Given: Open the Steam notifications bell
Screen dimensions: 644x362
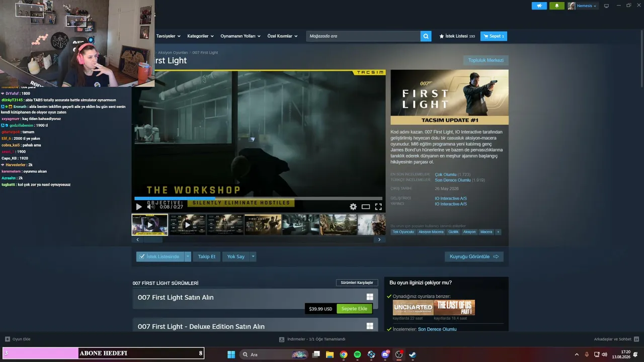Looking at the screenshot, I should (557, 6).
